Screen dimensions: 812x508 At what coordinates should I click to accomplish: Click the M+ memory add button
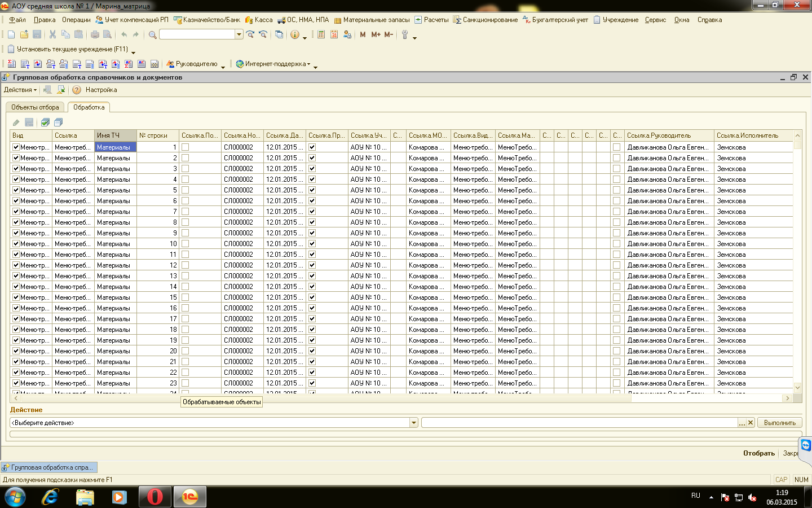click(376, 34)
